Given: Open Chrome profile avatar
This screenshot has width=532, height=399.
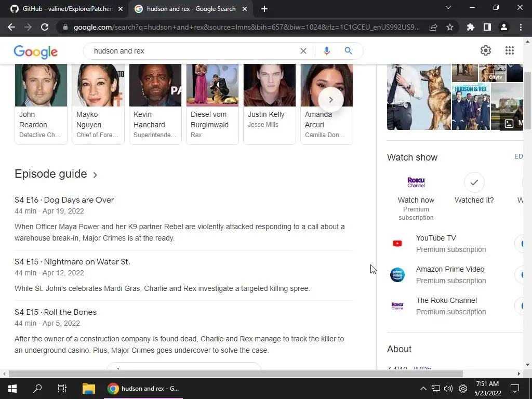Looking at the screenshot, I should 504,27.
